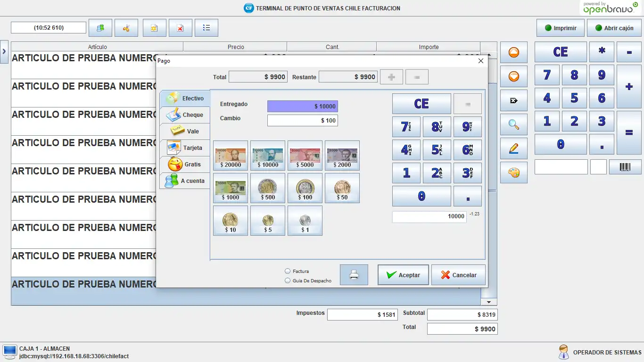Switch to the Cheque payment tab
644x362 pixels.
(x=185, y=115)
